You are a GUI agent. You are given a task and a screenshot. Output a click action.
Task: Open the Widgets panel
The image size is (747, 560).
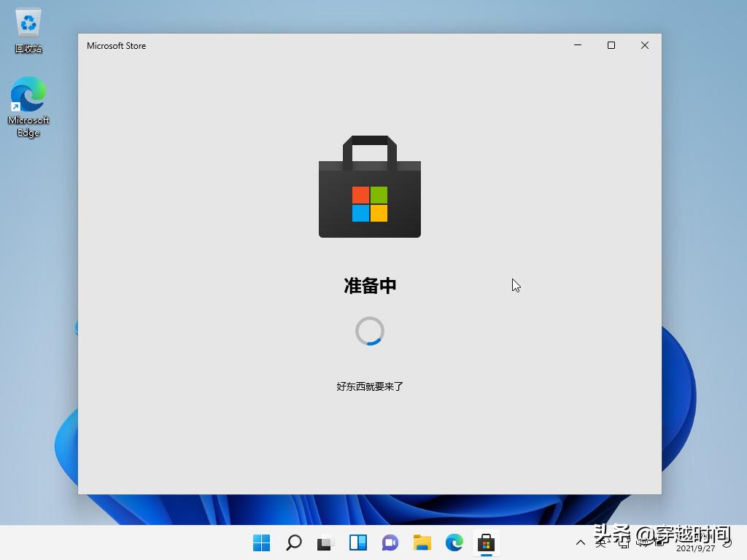(357, 542)
